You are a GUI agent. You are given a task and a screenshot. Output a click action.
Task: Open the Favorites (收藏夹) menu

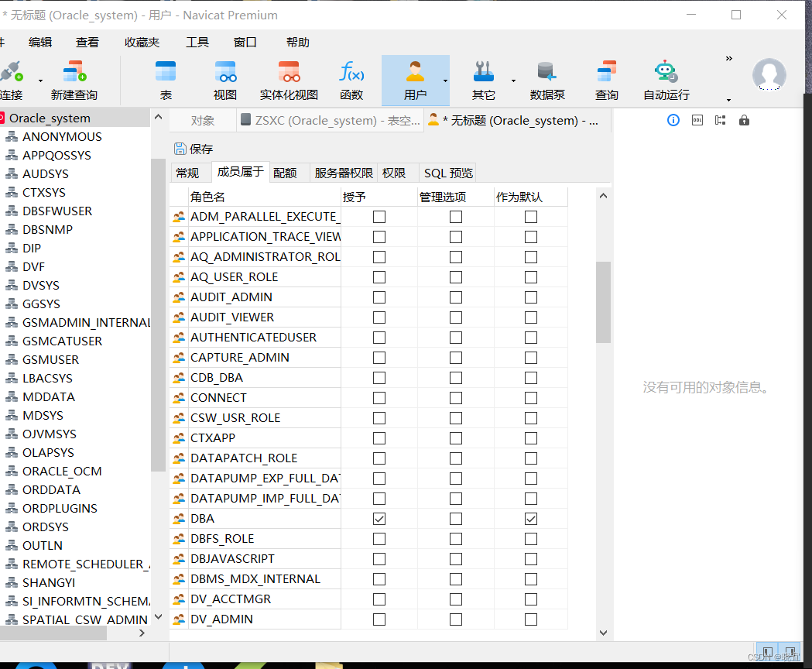[142, 42]
